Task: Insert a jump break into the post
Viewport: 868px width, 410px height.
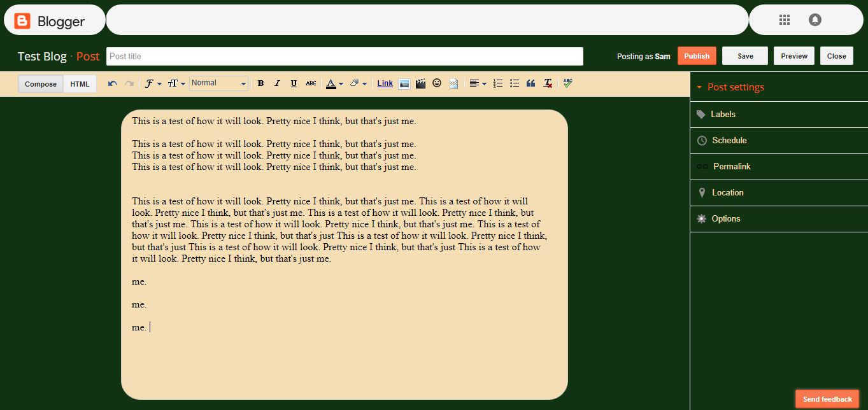Action: click(453, 83)
